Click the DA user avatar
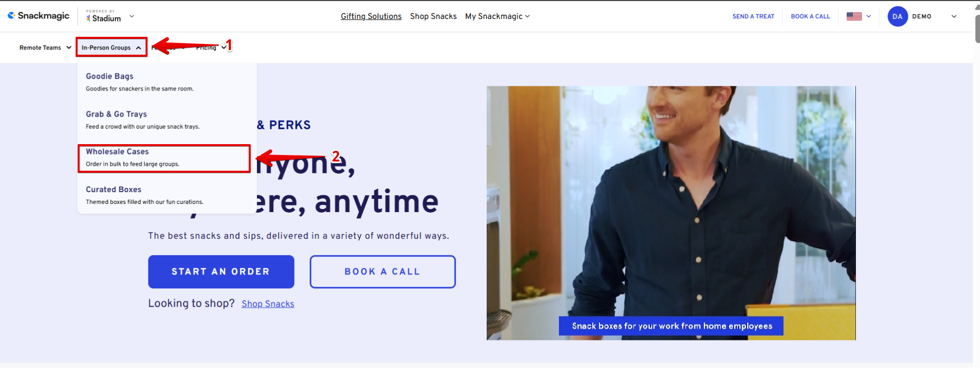The width and height of the screenshot is (980, 368). tap(897, 16)
